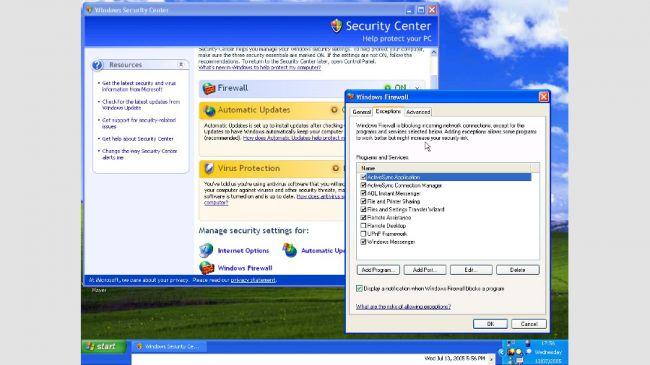Open the Internet Options text link

coord(243,251)
